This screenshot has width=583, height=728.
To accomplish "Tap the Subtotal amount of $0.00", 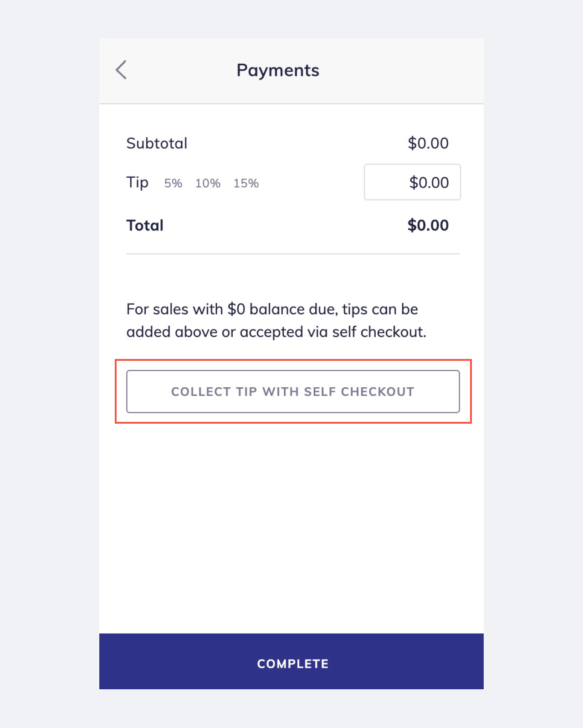I will coord(428,143).
